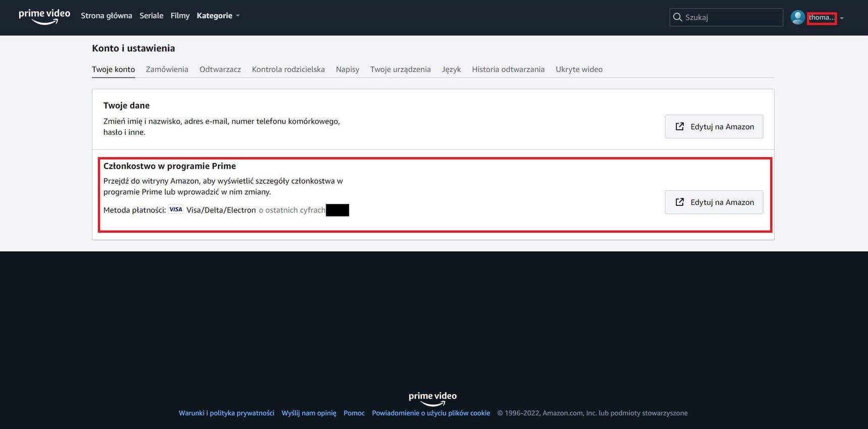Viewport: 868px width, 429px height.
Task: Click the truncated username thoma...
Action: click(822, 18)
